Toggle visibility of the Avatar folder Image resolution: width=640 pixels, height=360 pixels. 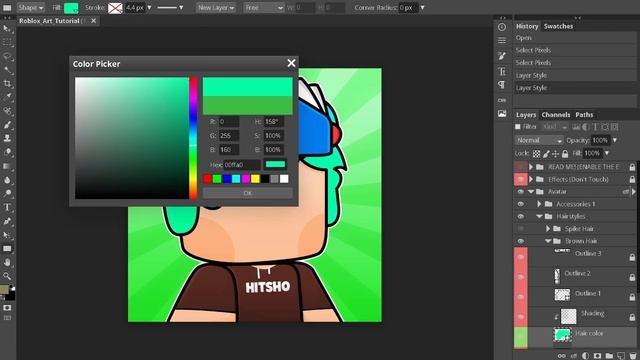520,191
